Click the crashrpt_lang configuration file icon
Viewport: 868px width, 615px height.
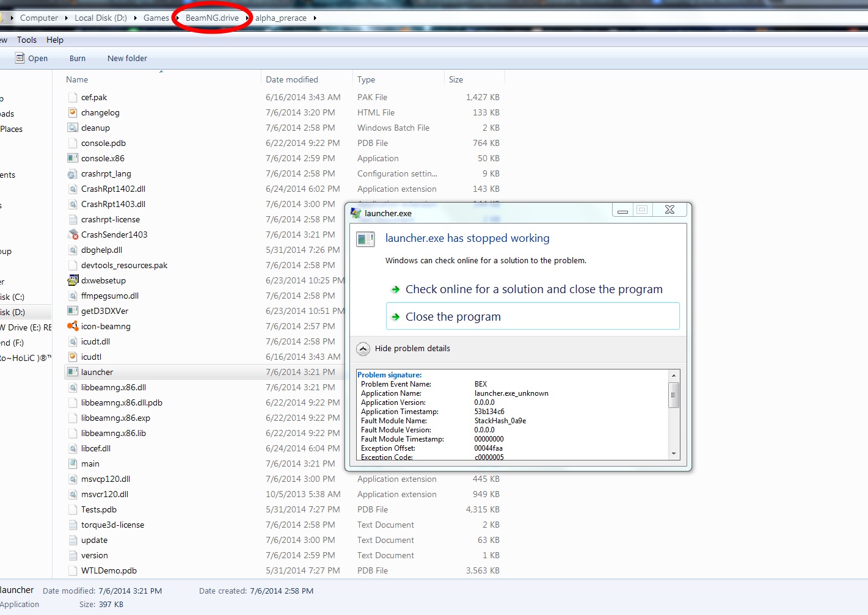[x=73, y=173]
